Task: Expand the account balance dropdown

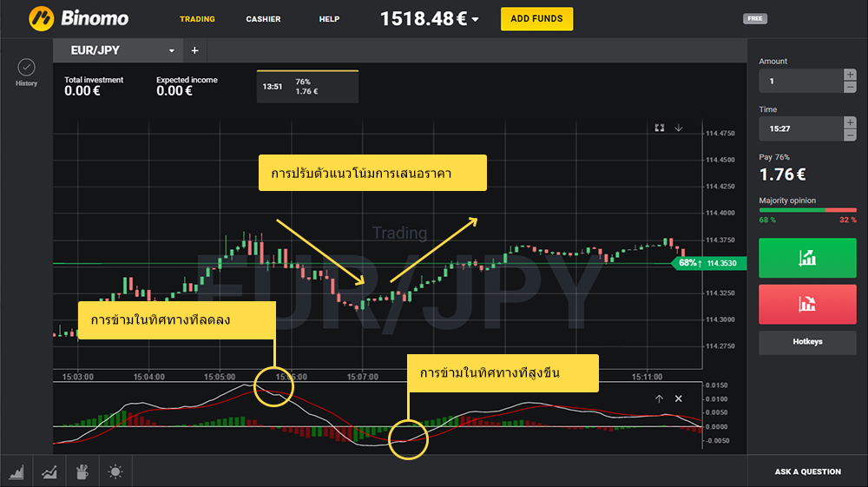Action: (x=476, y=20)
